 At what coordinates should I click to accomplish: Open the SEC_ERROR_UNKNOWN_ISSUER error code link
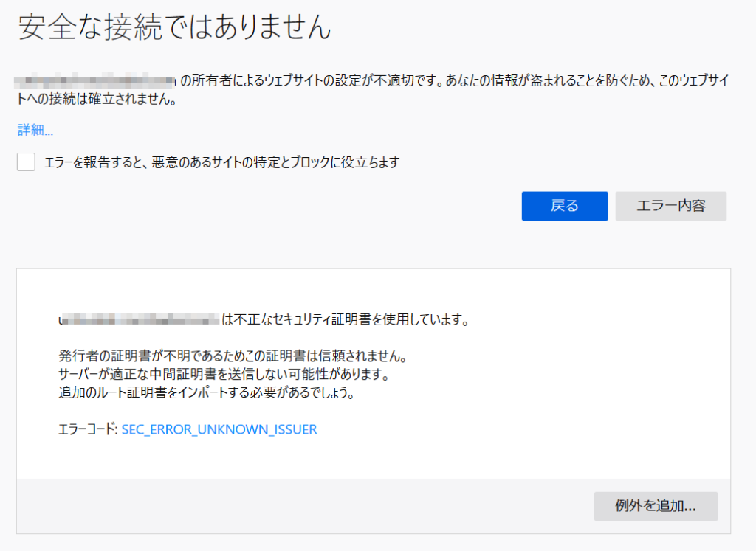coord(219,429)
